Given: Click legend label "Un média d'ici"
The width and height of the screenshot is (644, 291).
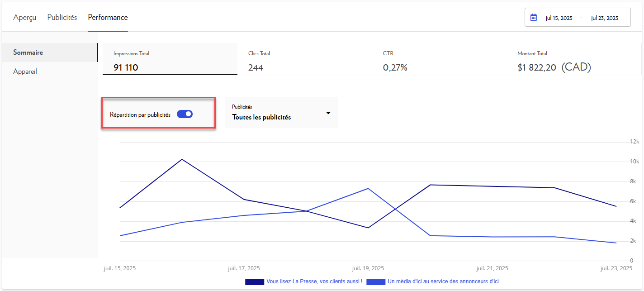Looking at the screenshot, I should click(x=443, y=281).
